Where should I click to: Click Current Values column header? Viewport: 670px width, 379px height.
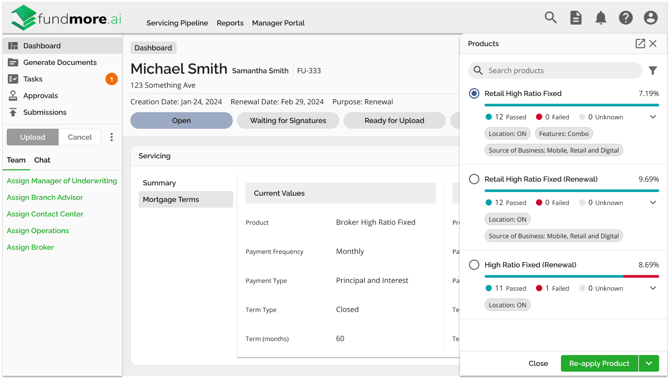coord(341,193)
